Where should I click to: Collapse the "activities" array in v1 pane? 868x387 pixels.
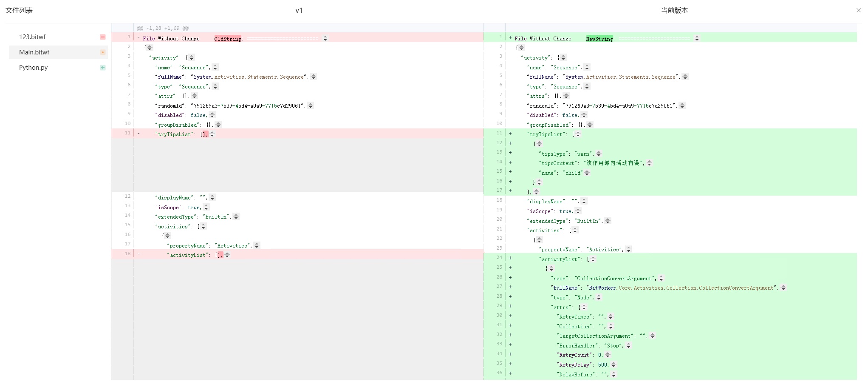coord(203,226)
